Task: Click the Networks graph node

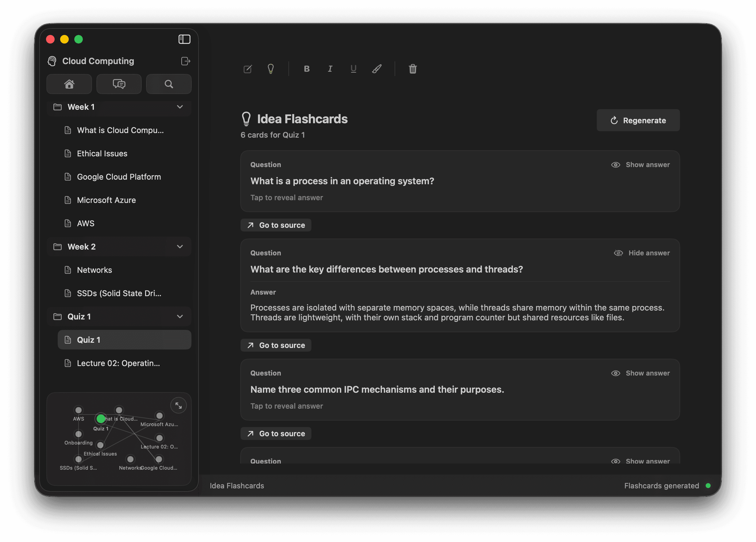Action: pos(130,460)
